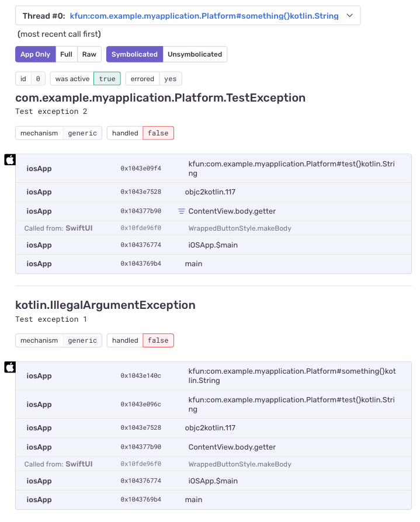The height and width of the screenshot is (522, 420).
Task: Expand the objc2kotlin.117 frame under TestException
Action: tap(213, 192)
